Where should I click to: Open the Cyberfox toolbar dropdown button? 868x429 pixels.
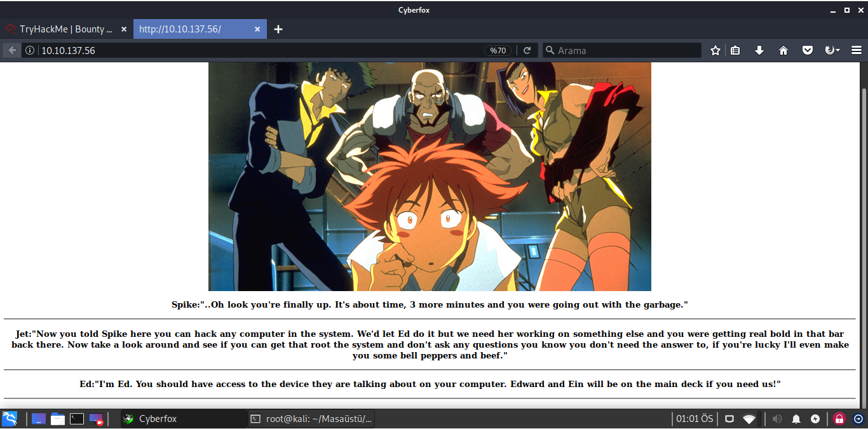pyautogui.click(x=832, y=50)
